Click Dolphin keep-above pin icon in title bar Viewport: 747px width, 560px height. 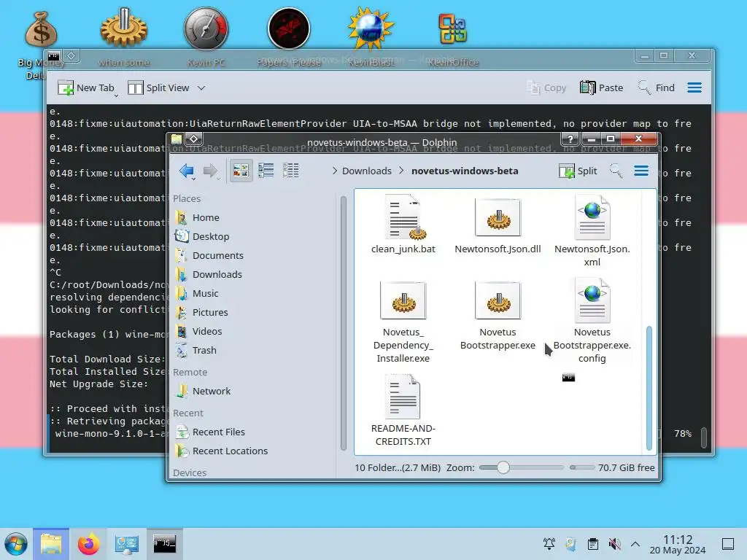pyautogui.click(x=194, y=139)
